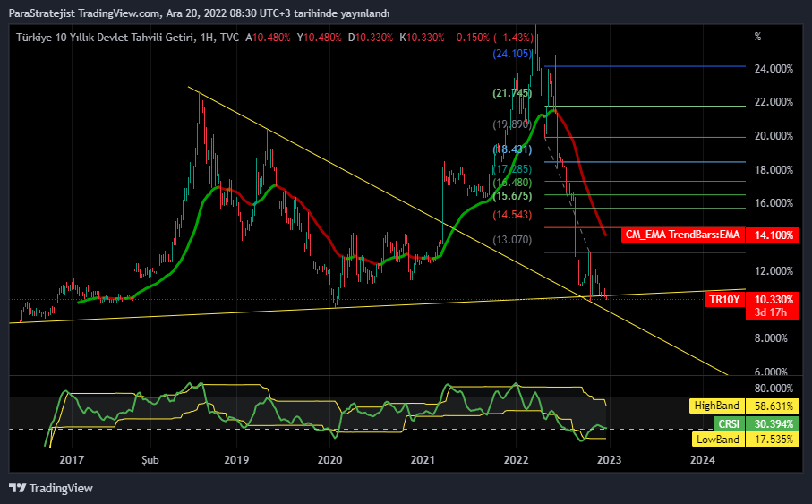Click the 17.535% LowBand value
Image resolution: width=812 pixels, height=504 pixels.
[774, 440]
